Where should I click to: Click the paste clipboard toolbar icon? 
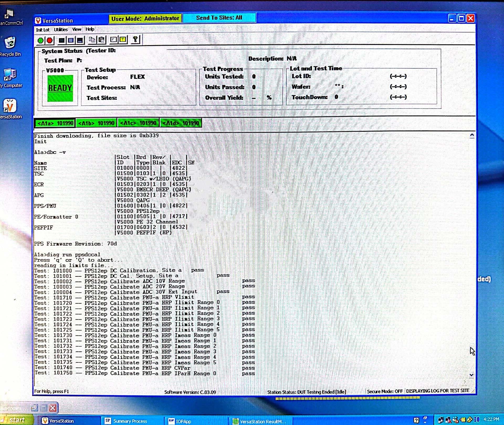tap(102, 40)
